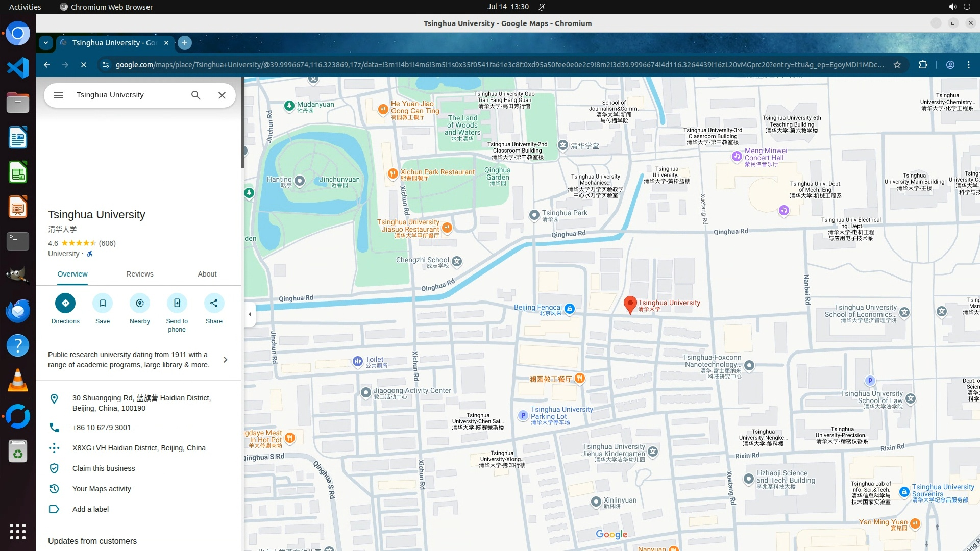
Task: Switch to the About tab
Action: click(207, 274)
